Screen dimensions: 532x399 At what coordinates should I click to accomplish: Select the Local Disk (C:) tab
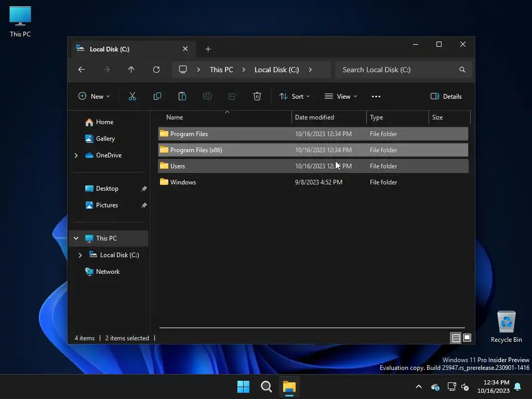coord(134,49)
